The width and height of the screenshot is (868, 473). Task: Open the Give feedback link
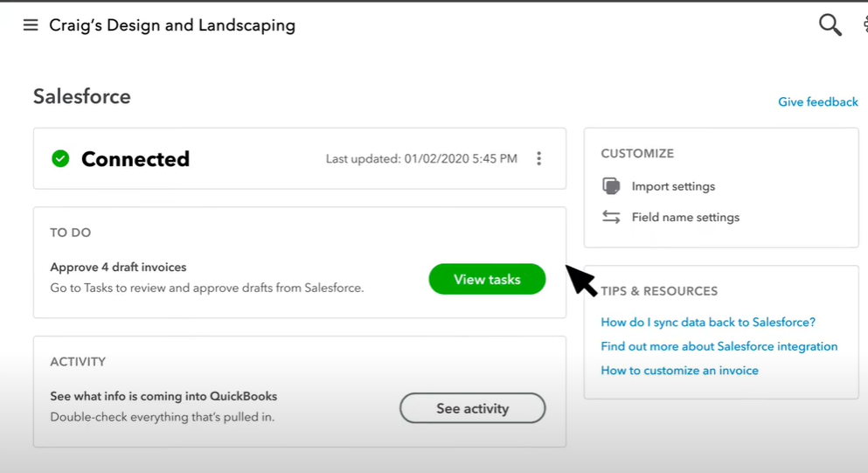tap(817, 102)
